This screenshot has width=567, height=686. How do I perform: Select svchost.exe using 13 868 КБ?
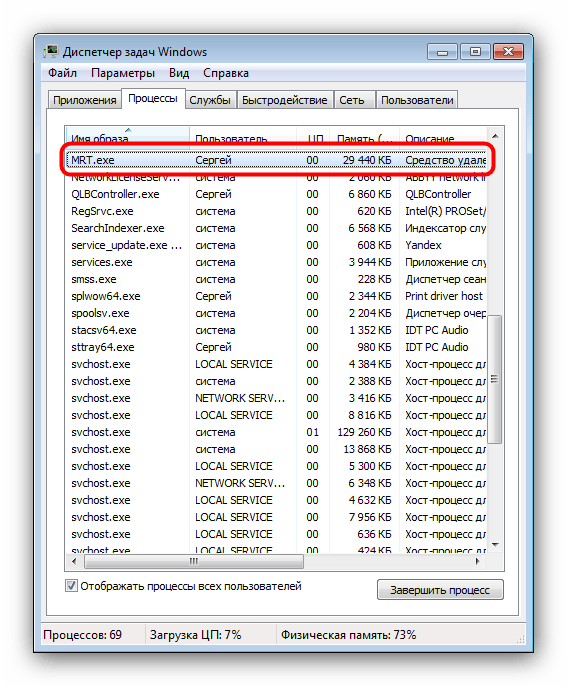point(276,449)
